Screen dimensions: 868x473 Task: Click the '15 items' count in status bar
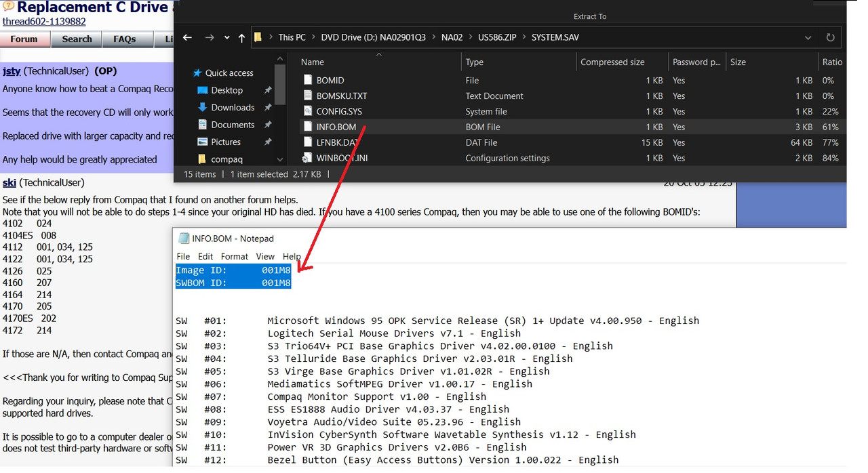click(x=200, y=174)
